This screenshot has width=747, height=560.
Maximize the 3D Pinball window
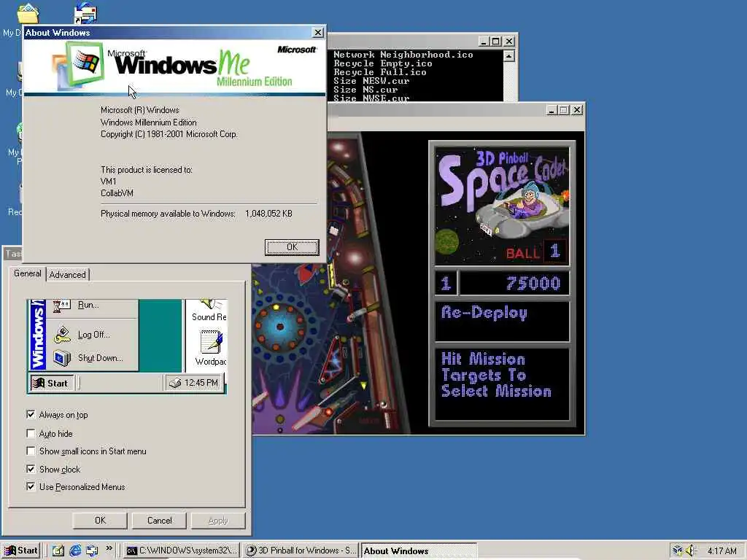pos(564,110)
